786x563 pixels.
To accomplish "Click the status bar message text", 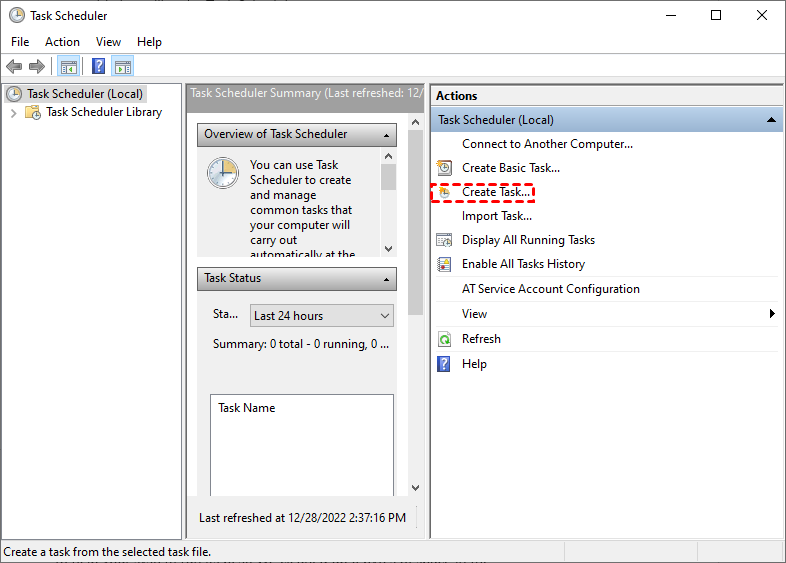I will tap(107, 552).
